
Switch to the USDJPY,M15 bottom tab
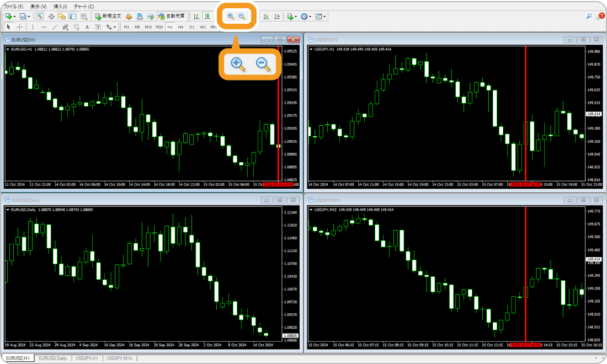pos(119,358)
